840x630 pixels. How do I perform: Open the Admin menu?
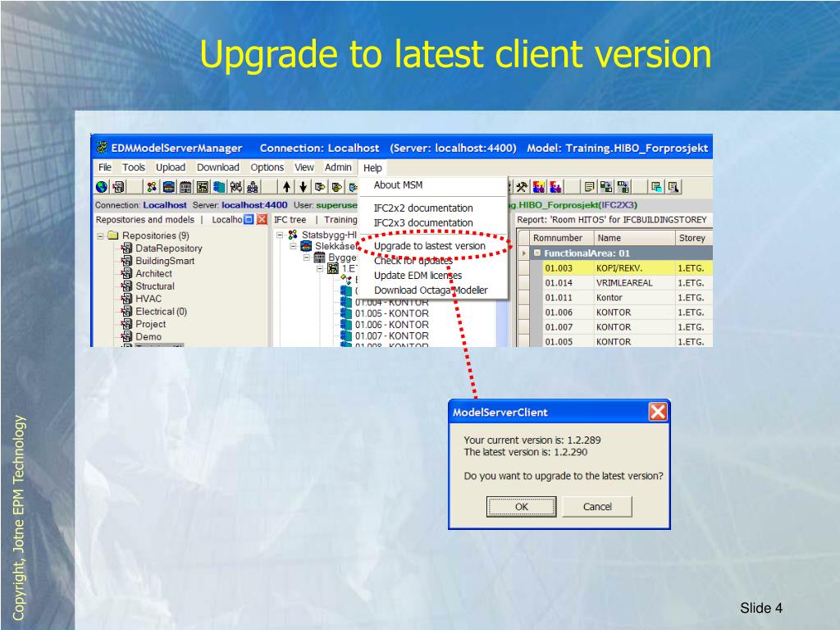tap(338, 167)
